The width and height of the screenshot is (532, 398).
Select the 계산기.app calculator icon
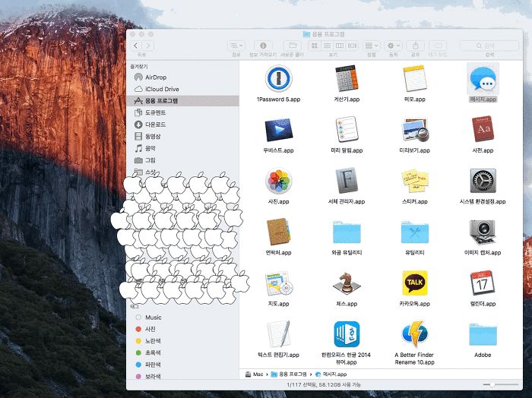(347, 79)
